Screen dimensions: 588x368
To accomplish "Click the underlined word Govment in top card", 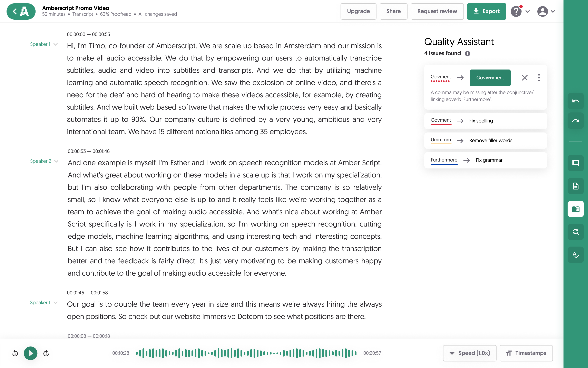I will [x=441, y=77].
